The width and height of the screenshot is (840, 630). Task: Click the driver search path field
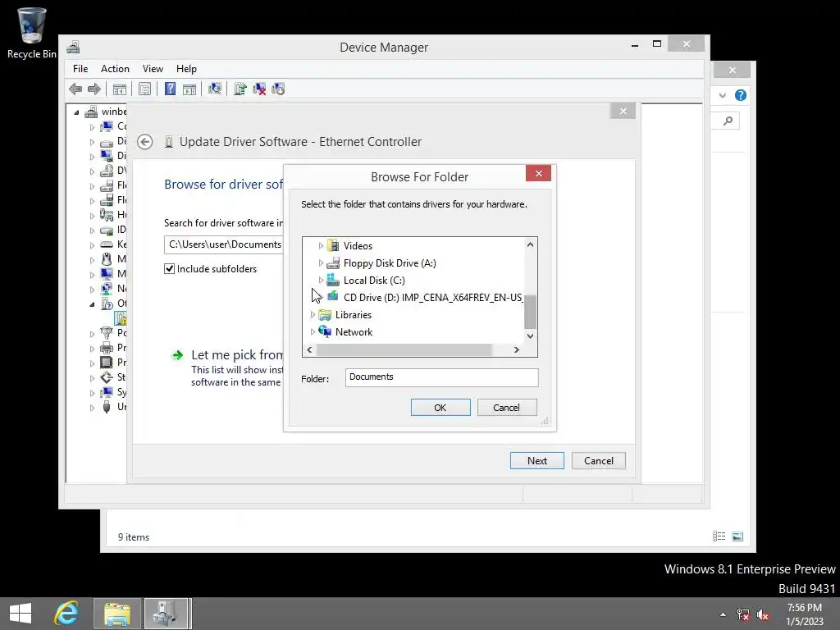pos(224,244)
